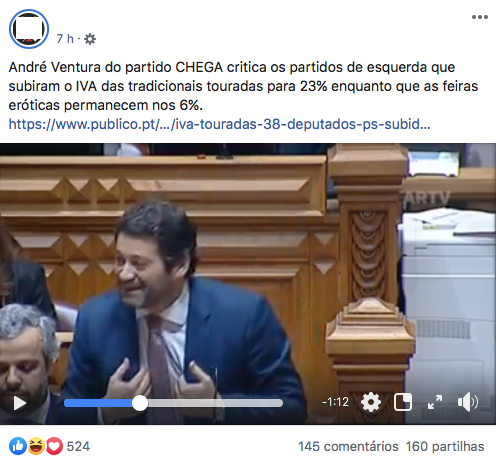Screen dimensions: 496x463
Task: Click the Like reaction icon
Action: [18, 446]
